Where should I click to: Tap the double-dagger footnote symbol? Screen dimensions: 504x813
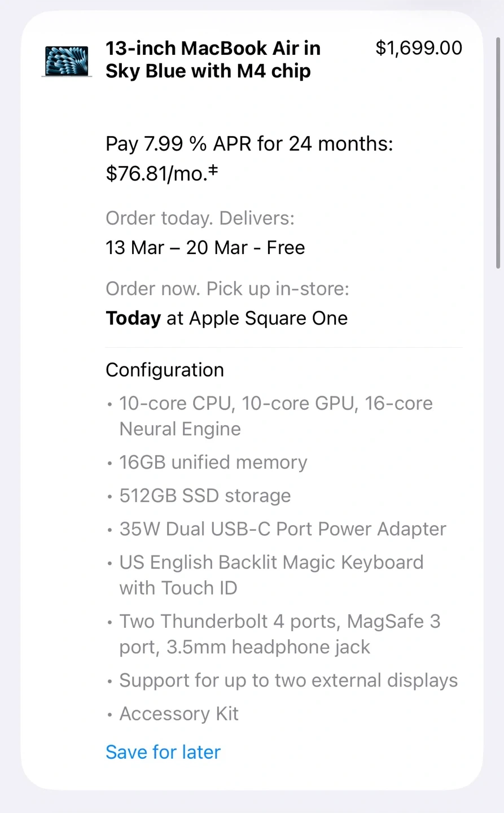(x=213, y=170)
